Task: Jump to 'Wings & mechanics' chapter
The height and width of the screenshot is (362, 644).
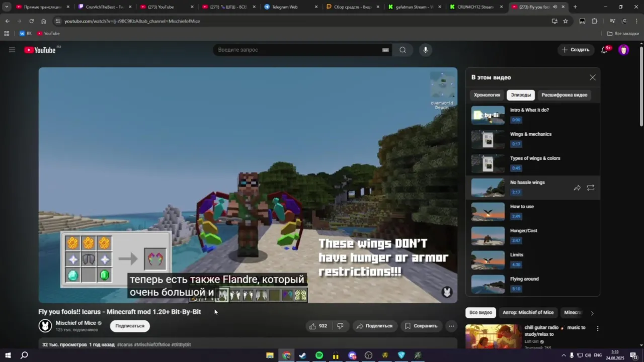Action: tap(533, 139)
